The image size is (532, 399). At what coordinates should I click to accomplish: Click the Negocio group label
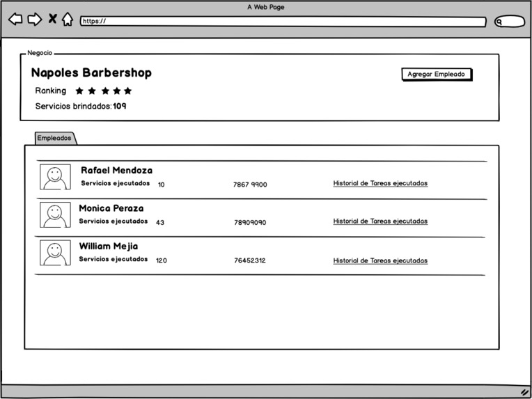[x=40, y=53]
